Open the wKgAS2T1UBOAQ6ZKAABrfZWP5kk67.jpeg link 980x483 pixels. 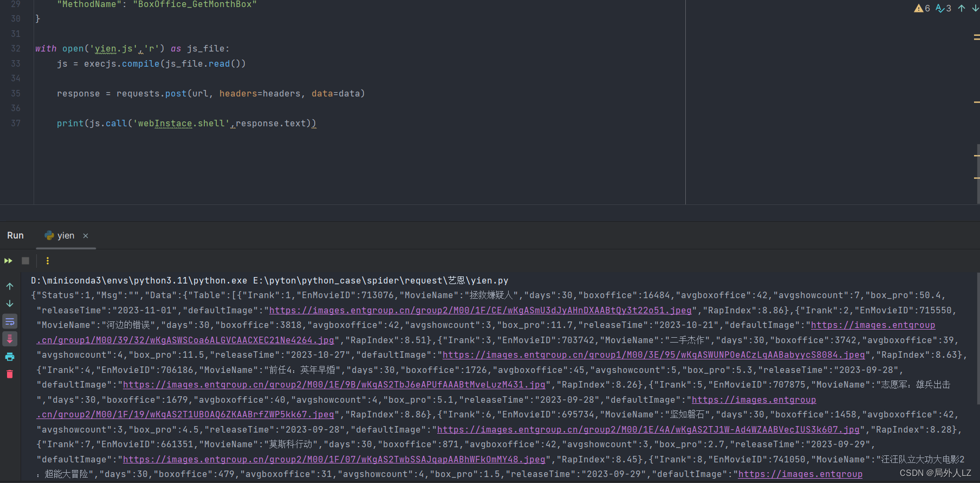[185, 415]
